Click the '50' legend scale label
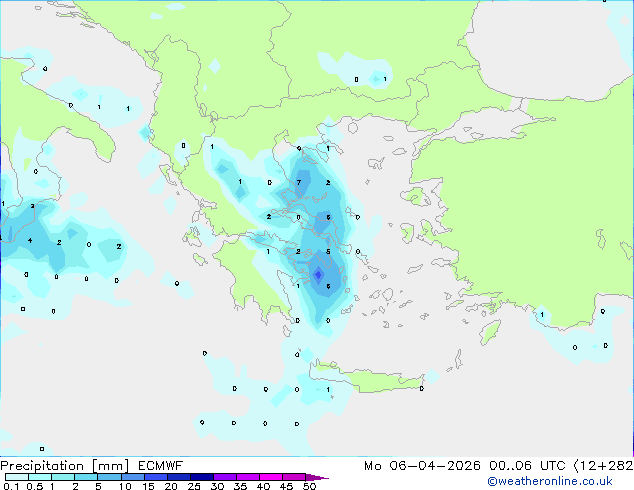This screenshot has height=490, width=634. point(310,486)
